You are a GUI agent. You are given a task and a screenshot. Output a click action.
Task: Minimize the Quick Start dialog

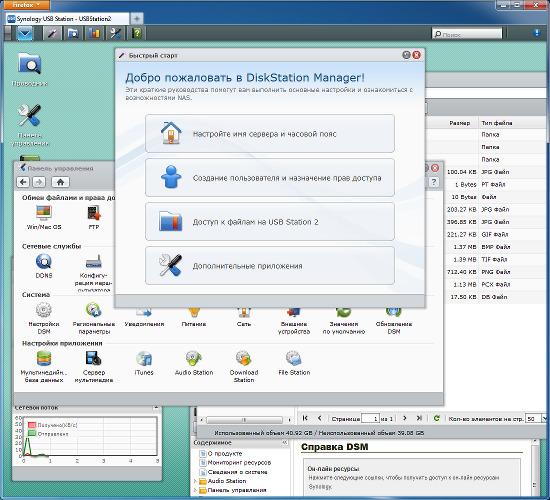[406, 55]
